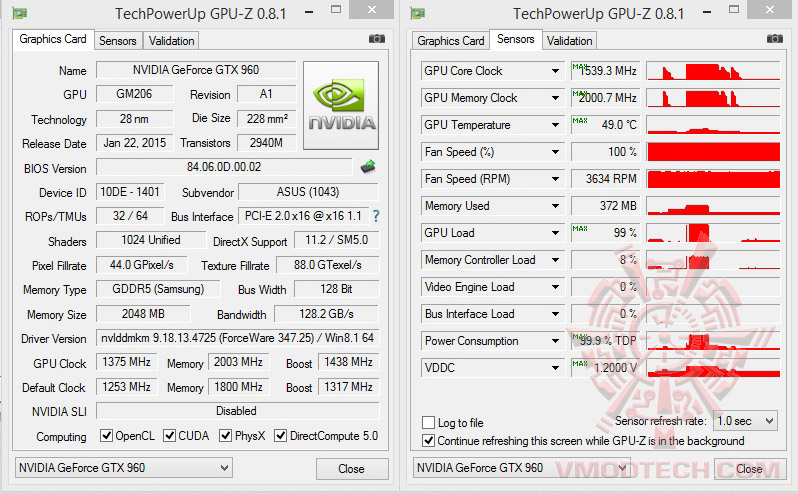Click the Shaders value 1024 Unified

click(x=151, y=240)
